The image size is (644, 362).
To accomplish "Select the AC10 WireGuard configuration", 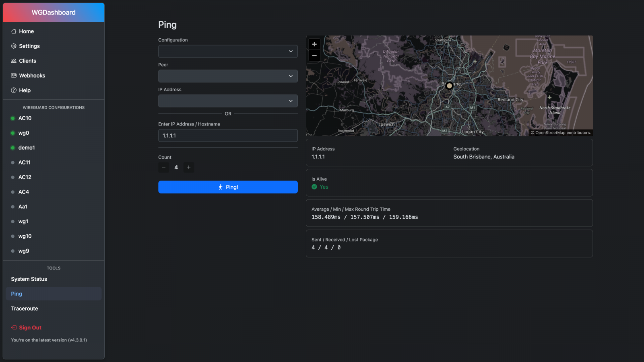I will [25, 118].
